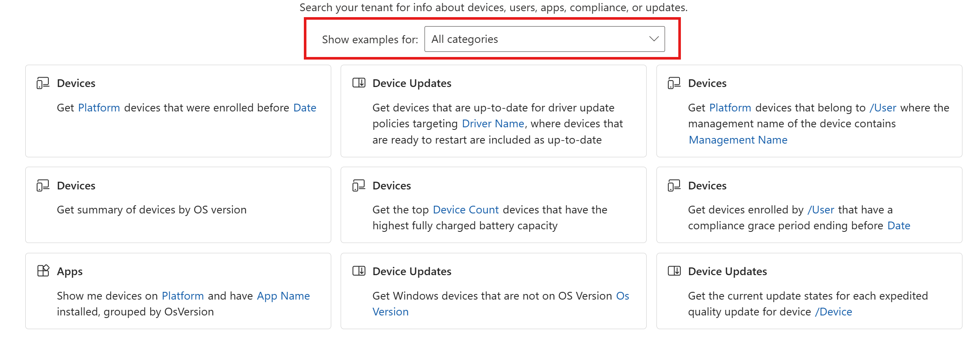Click the Device Count placeholder link
Viewport: 980px width, 342px height.
(x=466, y=210)
